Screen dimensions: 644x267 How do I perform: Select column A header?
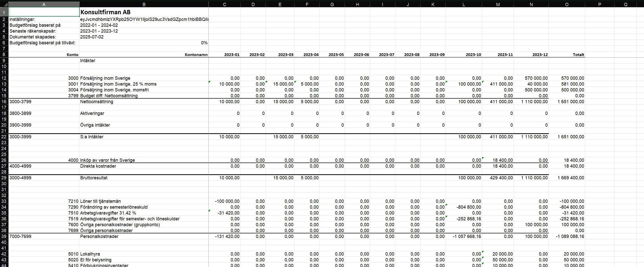pos(44,4)
